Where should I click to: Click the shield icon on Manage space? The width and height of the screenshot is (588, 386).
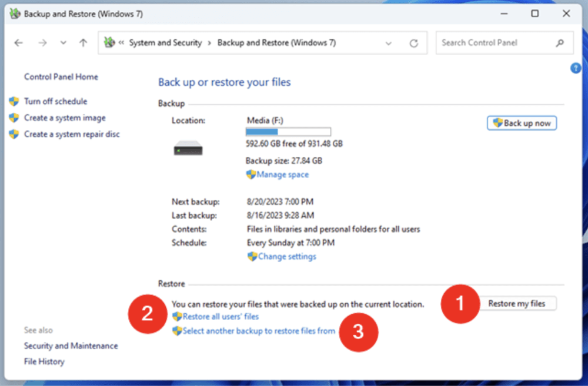(250, 174)
